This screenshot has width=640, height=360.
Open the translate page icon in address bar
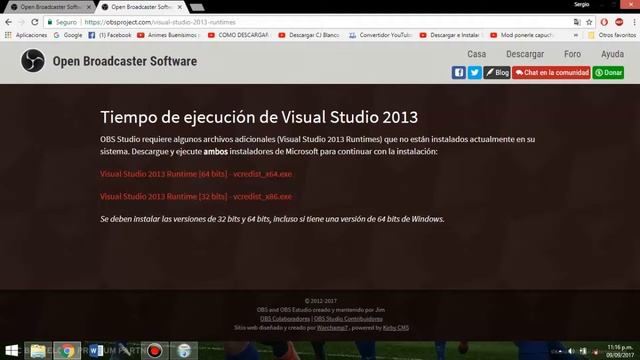click(x=577, y=22)
